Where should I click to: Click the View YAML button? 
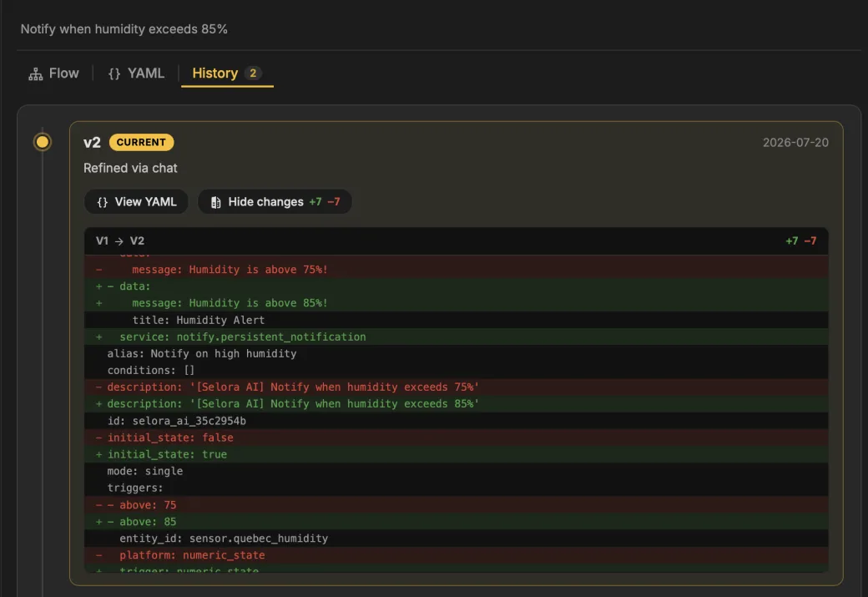tap(136, 201)
